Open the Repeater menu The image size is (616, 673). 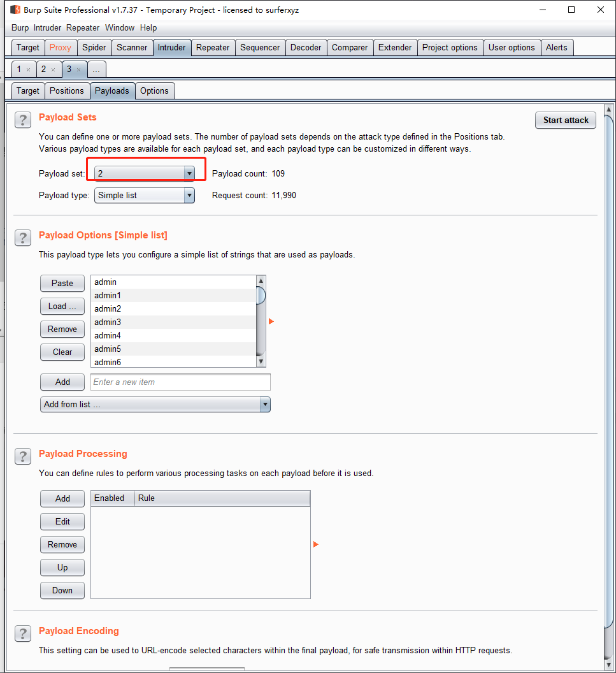83,27
